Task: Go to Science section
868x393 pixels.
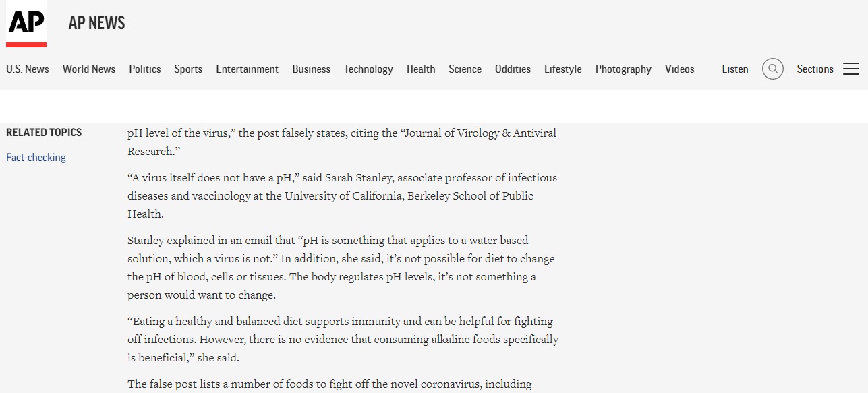Action: [x=465, y=69]
